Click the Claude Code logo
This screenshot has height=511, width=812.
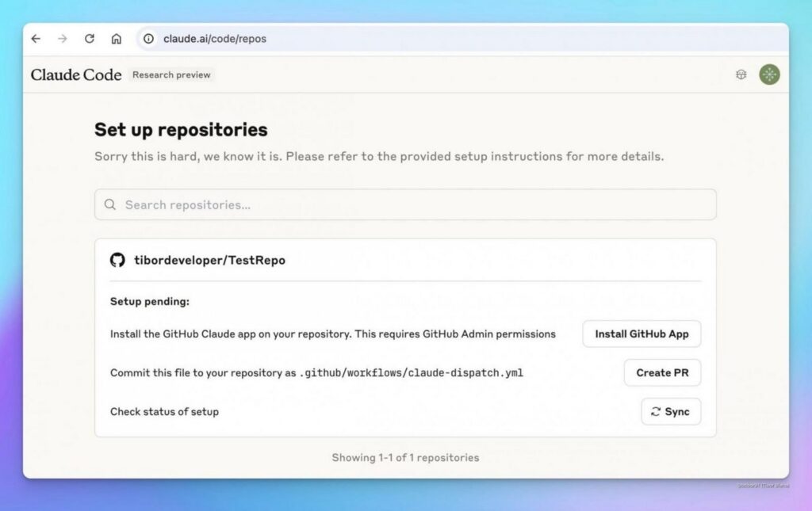click(75, 74)
